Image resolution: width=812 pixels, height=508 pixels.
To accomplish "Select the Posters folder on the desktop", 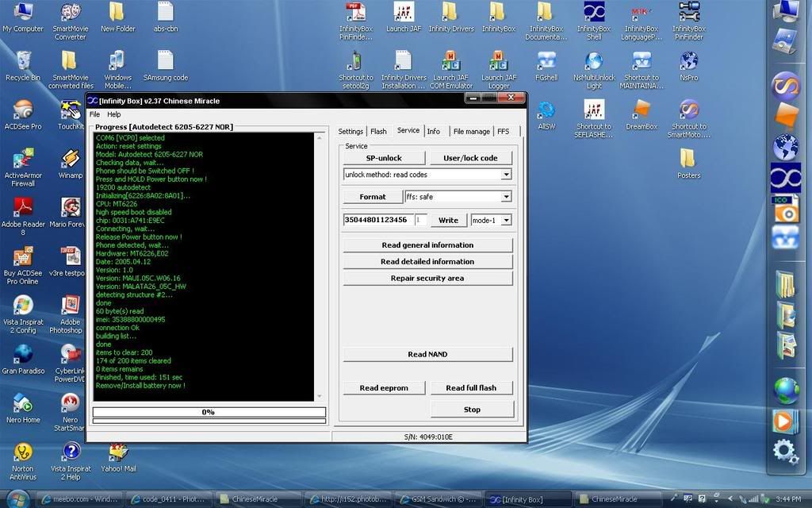I will [x=689, y=164].
